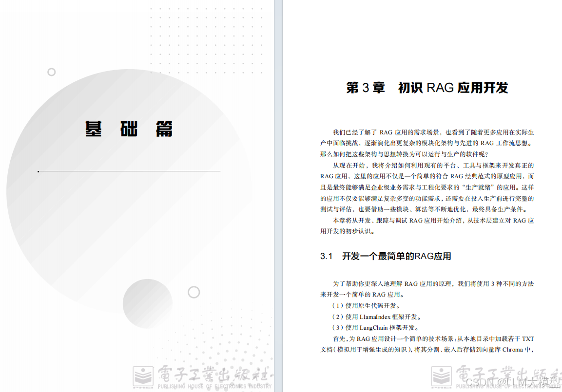Image resolution: width=562 pixels, height=392 pixels.
Task: Click section heading "3.1 开发一个最简单的RAG应用"
Action: [x=386, y=256]
